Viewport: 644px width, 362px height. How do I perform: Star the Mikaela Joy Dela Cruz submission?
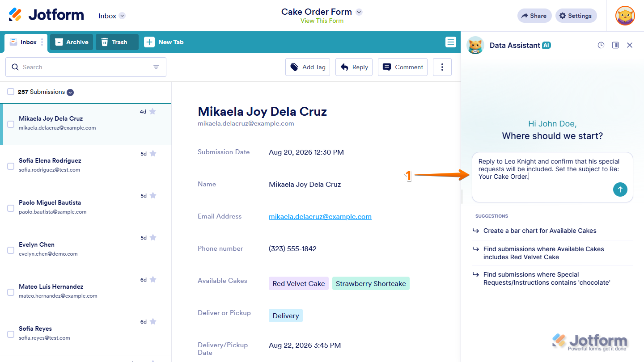153,112
